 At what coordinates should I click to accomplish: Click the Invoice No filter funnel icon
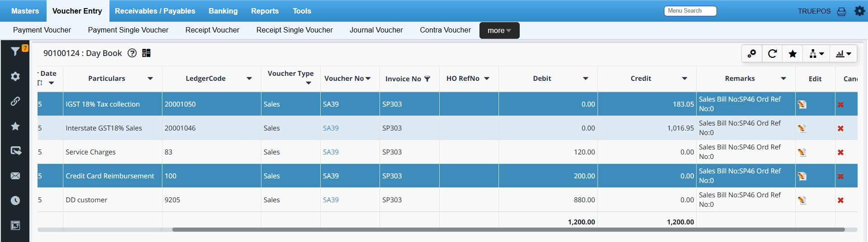pyautogui.click(x=427, y=79)
